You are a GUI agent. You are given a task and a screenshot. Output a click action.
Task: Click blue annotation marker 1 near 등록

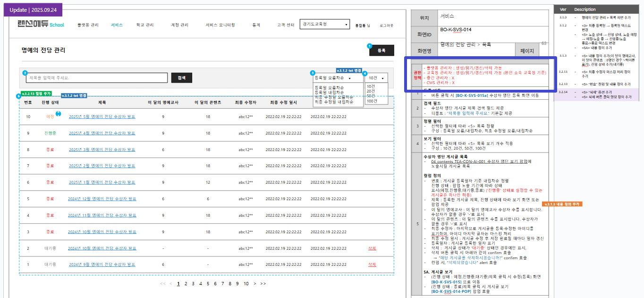point(369,46)
